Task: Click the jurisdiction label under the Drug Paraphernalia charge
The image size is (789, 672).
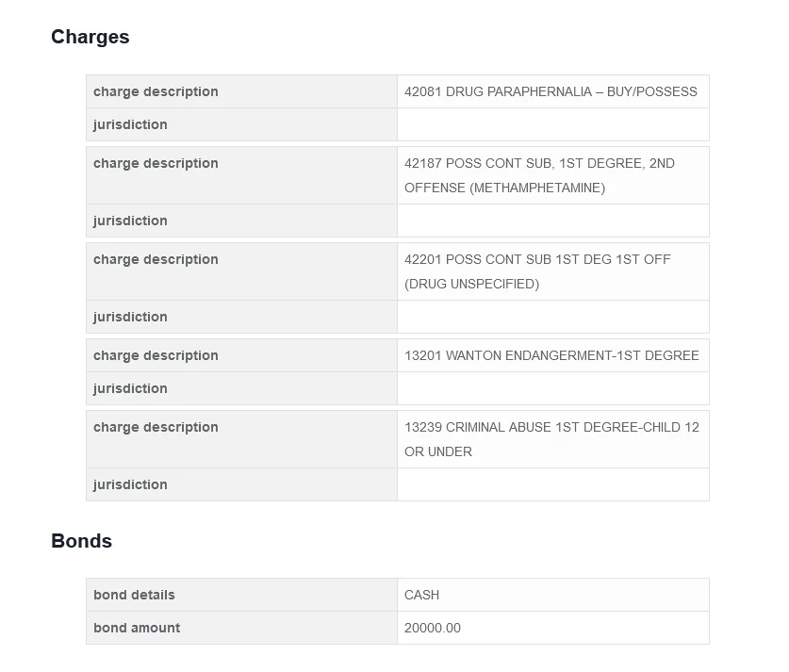Action: (x=130, y=124)
